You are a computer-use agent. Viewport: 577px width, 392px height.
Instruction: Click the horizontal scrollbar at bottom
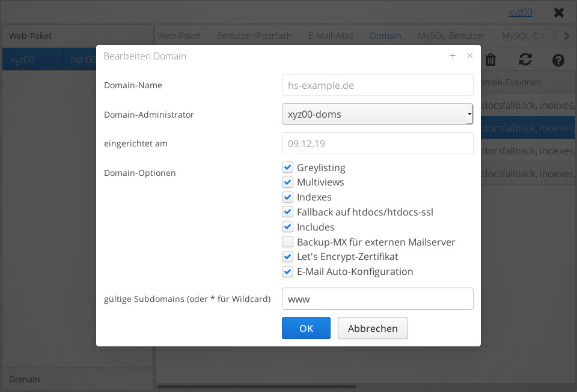pyautogui.click(x=257, y=387)
